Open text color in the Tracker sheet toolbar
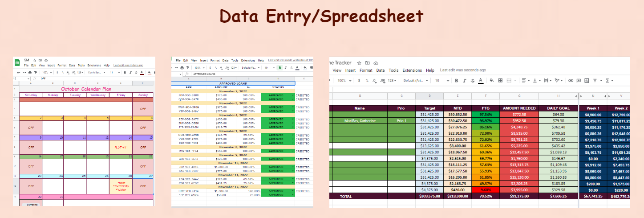 tap(481, 80)
